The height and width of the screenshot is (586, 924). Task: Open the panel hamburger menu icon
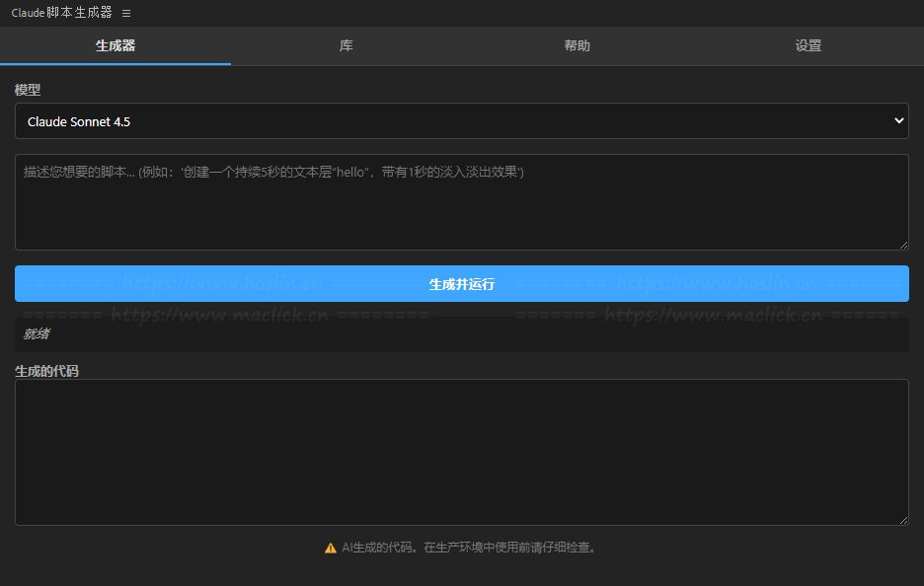pos(126,14)
